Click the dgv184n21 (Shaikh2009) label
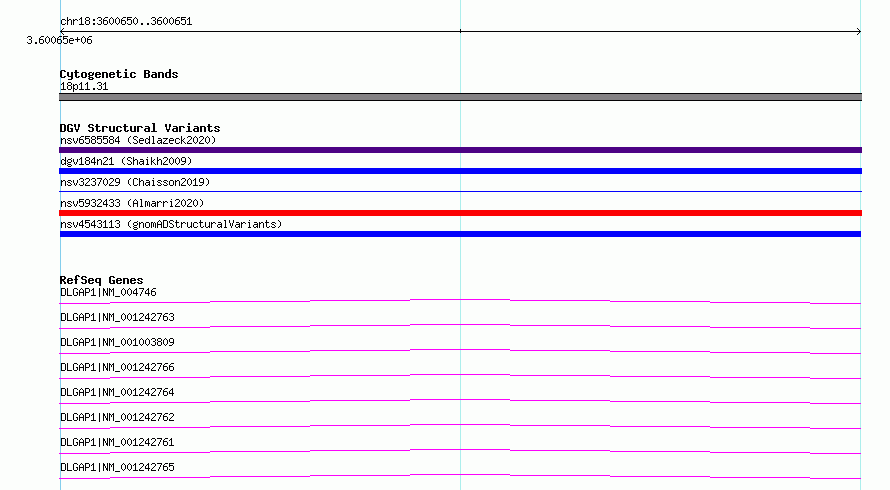This screenshot has height=490, width=890. click(x=126, y=161)
